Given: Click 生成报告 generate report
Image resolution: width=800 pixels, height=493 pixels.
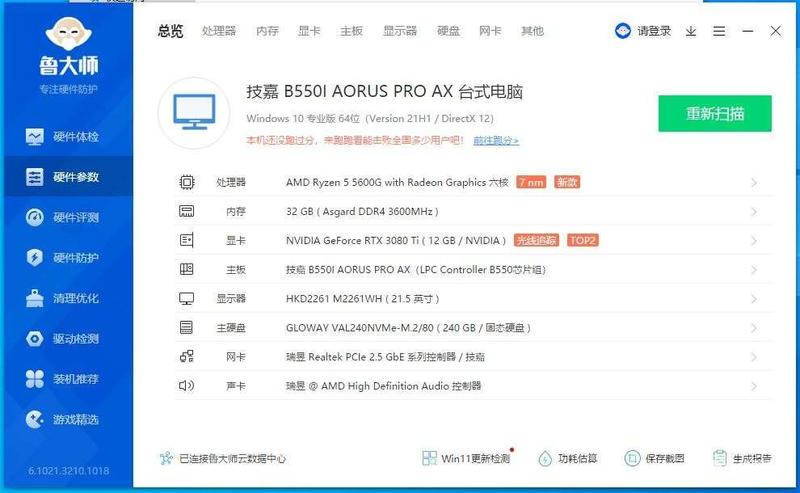Looking at the screenshot, I should pyautogui.click(x=742, y=458).
